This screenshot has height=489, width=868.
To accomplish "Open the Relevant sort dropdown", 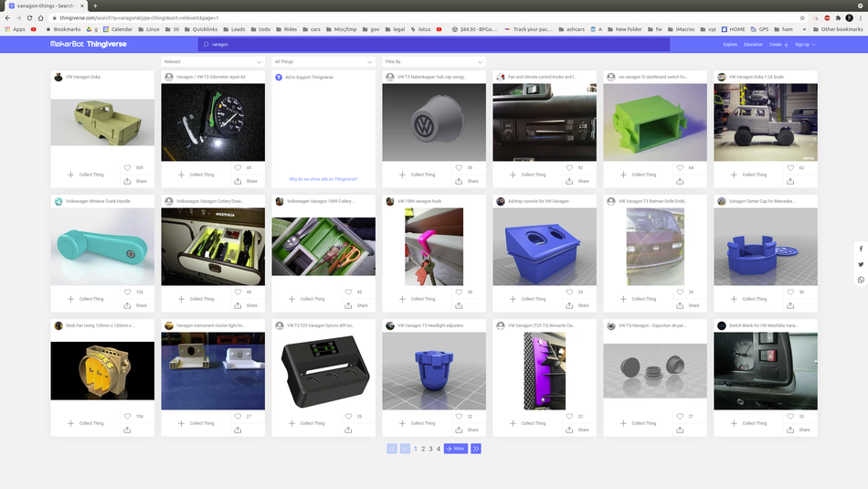I will [213, 61].
